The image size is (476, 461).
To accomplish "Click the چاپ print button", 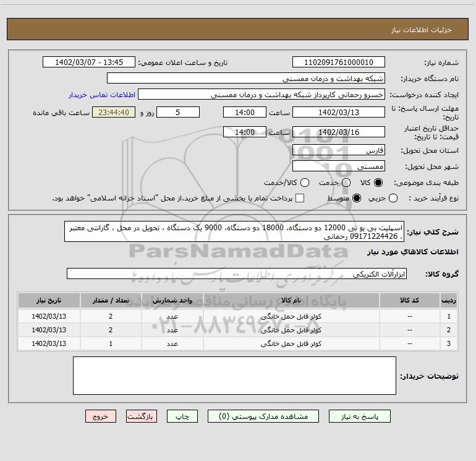I will point(182,416).
